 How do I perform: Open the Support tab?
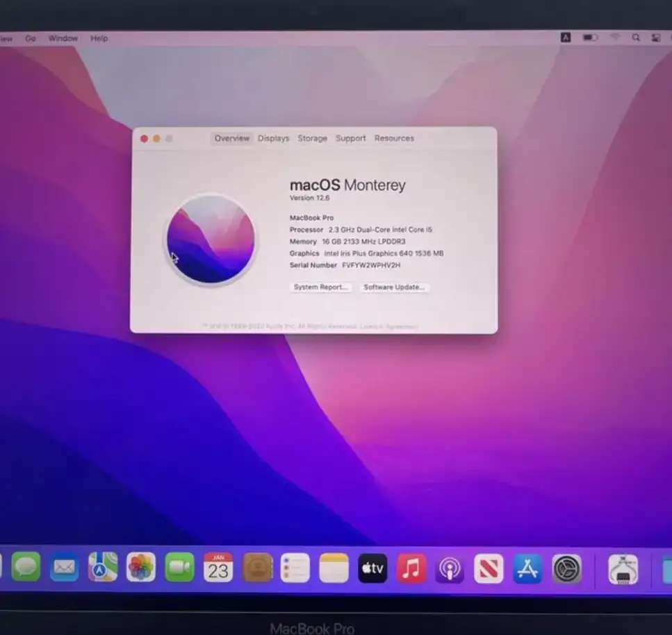(x=350, y=138)
